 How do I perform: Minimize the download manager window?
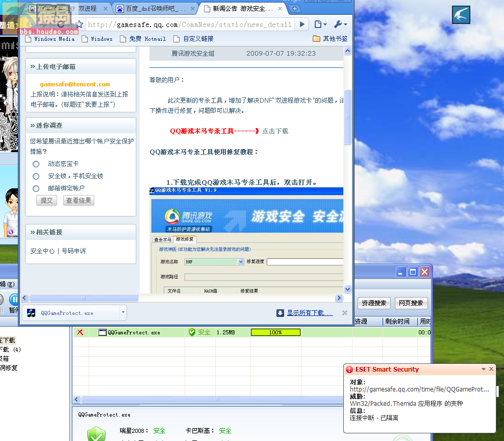pos(400,272)
